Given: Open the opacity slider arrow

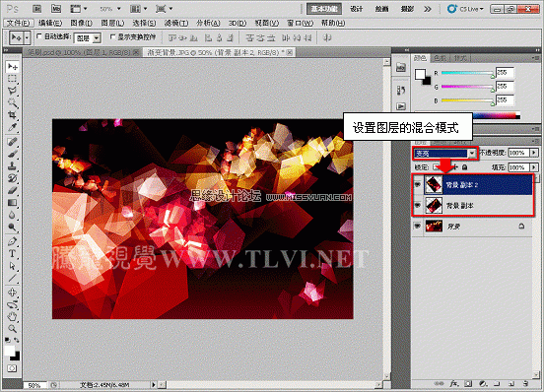Looking at the screenshot, I should point(534,153).
